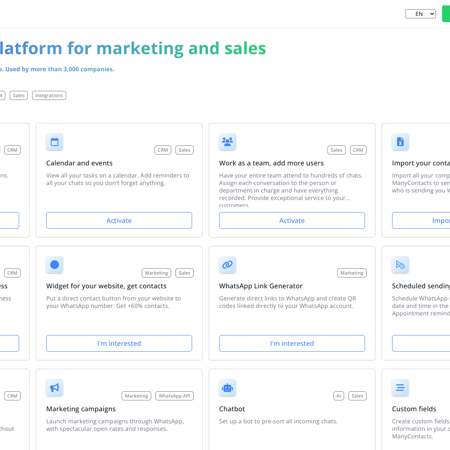Click Sales tag on Work as a team card
The width and height of the screenshot is (450, 450).
[x=336, y=150]
